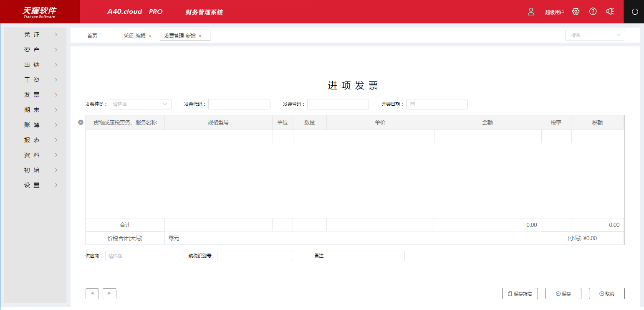Image resolution: width=644 pixels, height=310 pixels.
Task: Click the 保存新增 button
Action: tap(520, 294)
